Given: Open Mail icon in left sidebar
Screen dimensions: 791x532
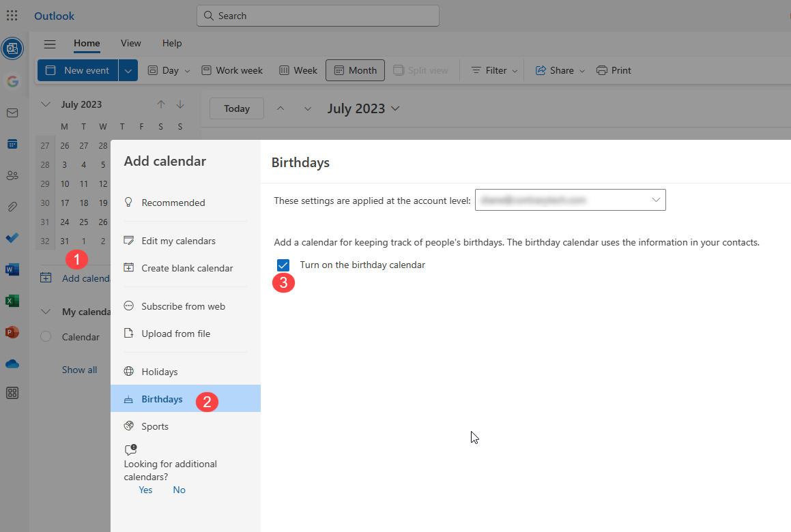Looking at the screenshot, I should pos(12,113).
